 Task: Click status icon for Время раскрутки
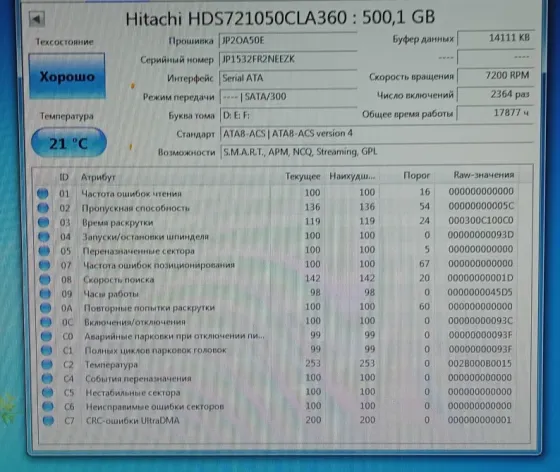click(x=44, y=222)
